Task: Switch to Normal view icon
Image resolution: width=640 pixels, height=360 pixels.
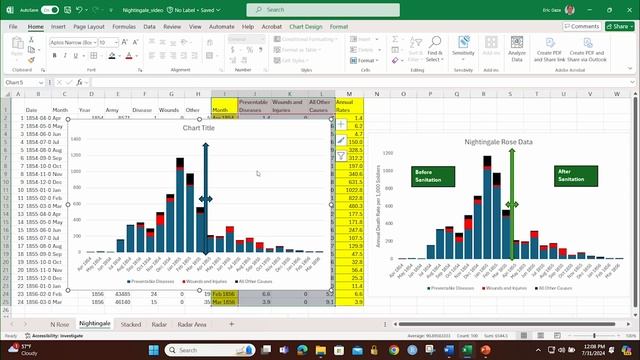Action: click(x=524, y=336)
